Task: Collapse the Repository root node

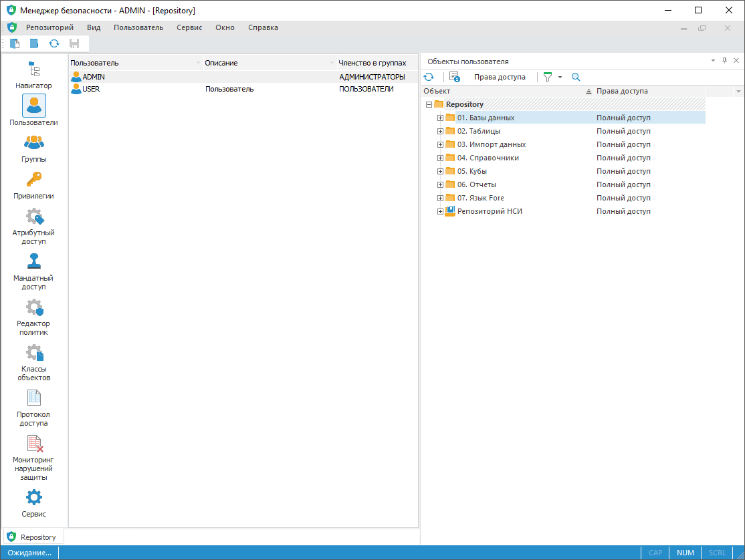Action: [429, 104]
